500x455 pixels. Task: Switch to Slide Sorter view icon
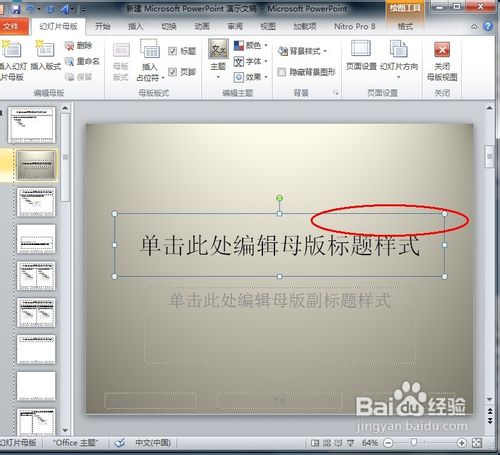click(327, 443)
